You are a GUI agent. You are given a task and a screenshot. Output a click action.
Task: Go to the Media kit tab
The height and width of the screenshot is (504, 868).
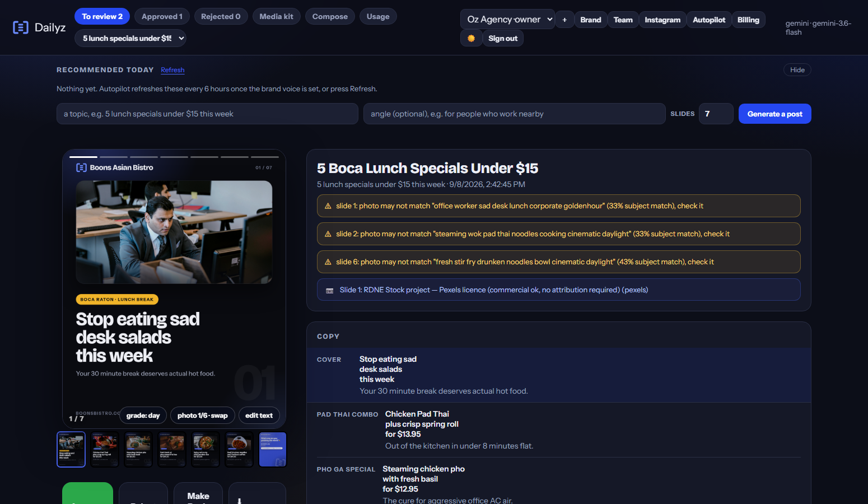[x=276, y=16]
